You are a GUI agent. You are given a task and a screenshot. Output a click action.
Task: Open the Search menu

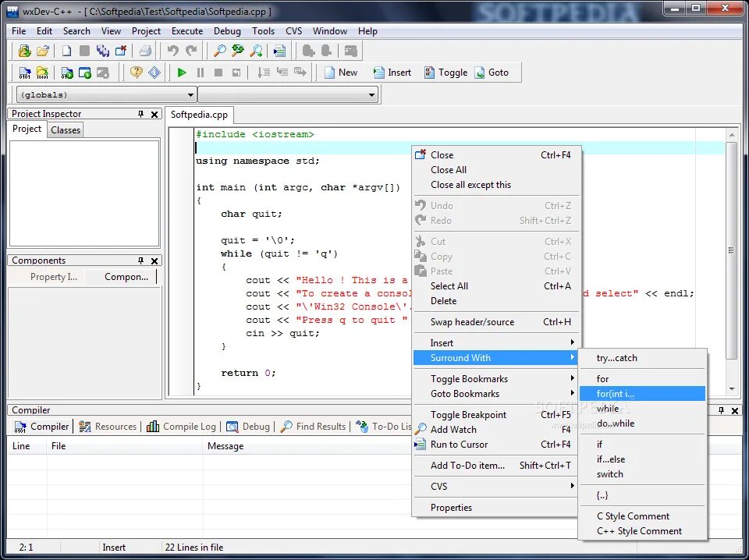click(x=76, y=31)
